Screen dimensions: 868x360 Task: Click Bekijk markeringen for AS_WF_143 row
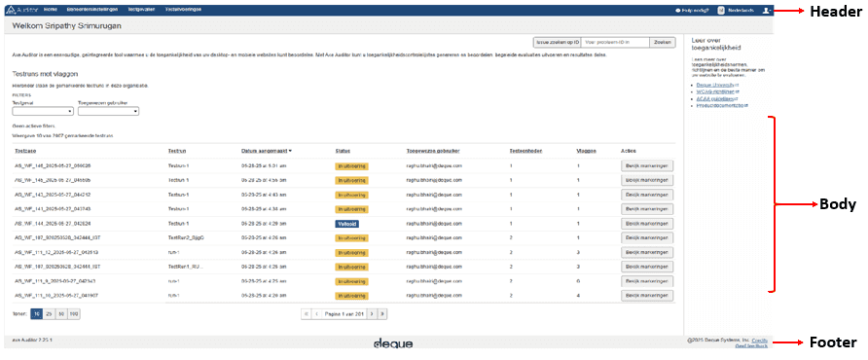(647, 195)
